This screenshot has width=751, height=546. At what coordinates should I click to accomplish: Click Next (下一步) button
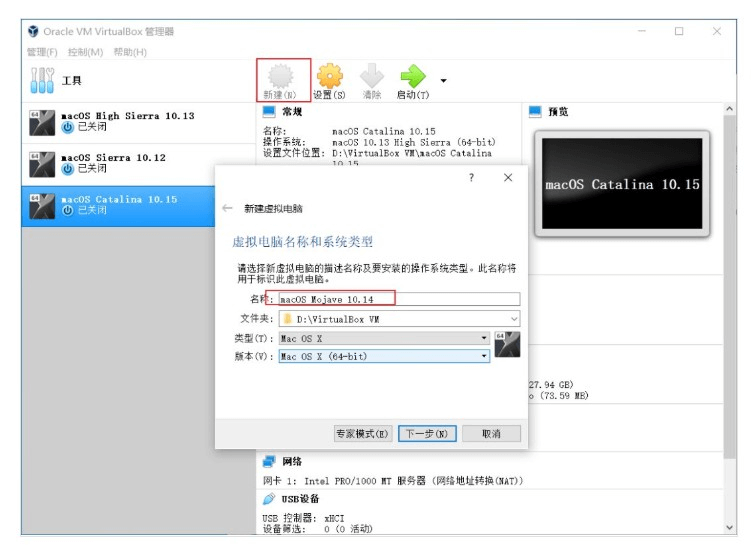click(x=427, y=434)
